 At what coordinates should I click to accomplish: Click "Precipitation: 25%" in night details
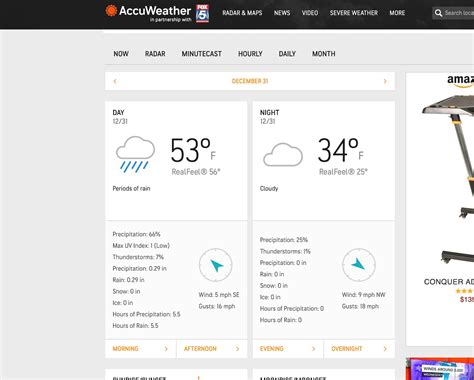[x=284, y=240]
